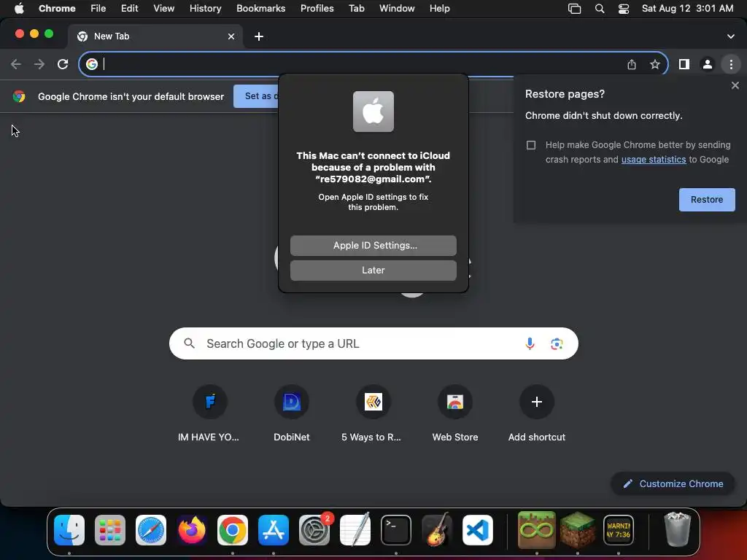This screenshot has height=560, width=747.
Task: Click Spotlight search in menu bar
Action: point(600,9)
